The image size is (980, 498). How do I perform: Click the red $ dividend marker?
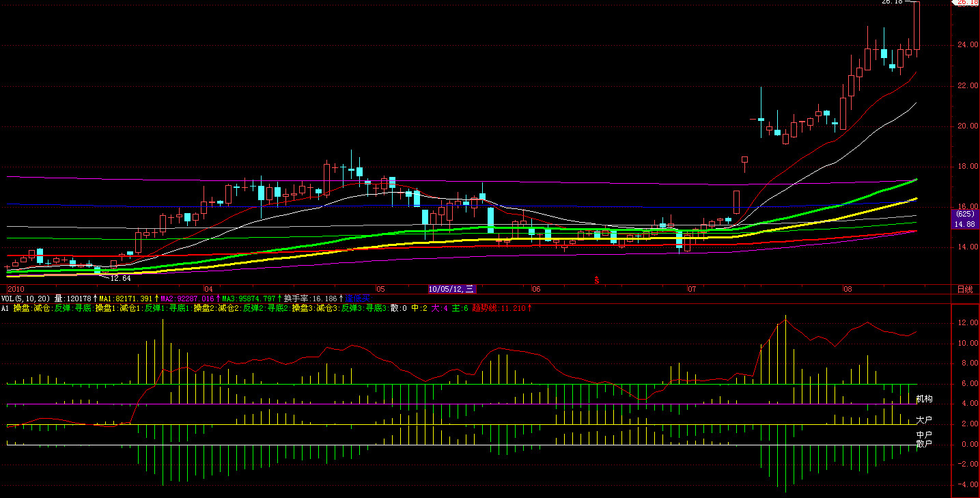tap(596, 280)
